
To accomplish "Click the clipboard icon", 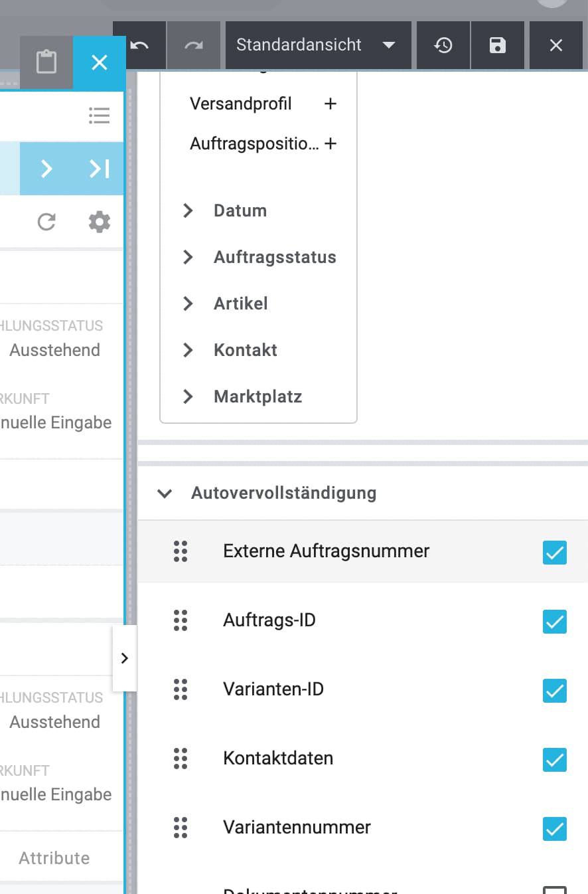I will (x=46, y=63).
